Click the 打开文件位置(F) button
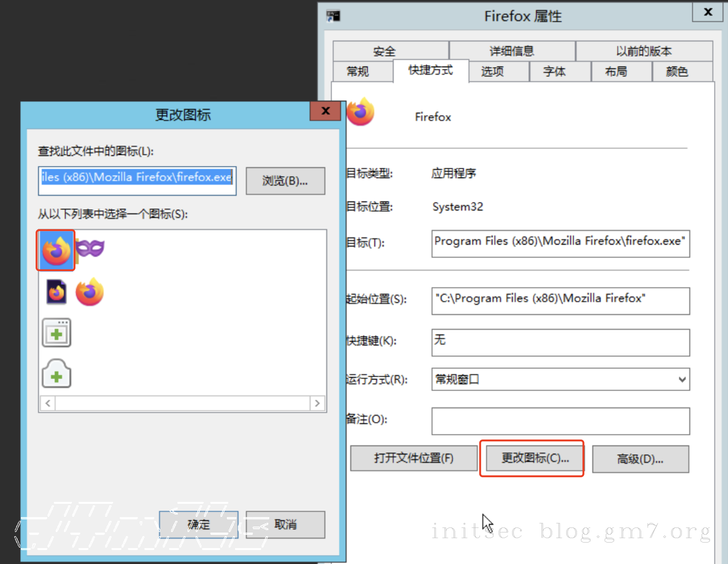The width and height of the screenshot is (728, 564). tap(414, 458)
